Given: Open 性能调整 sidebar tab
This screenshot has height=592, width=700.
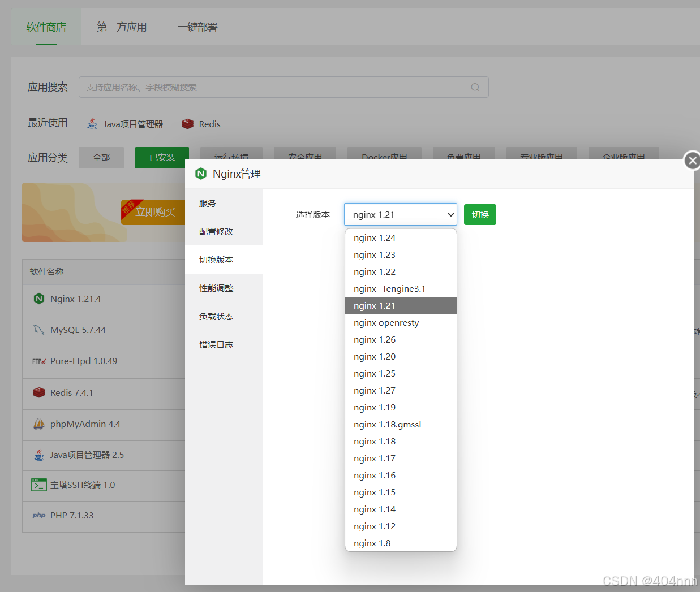Looking at the screenshot, I should point(224,288).
